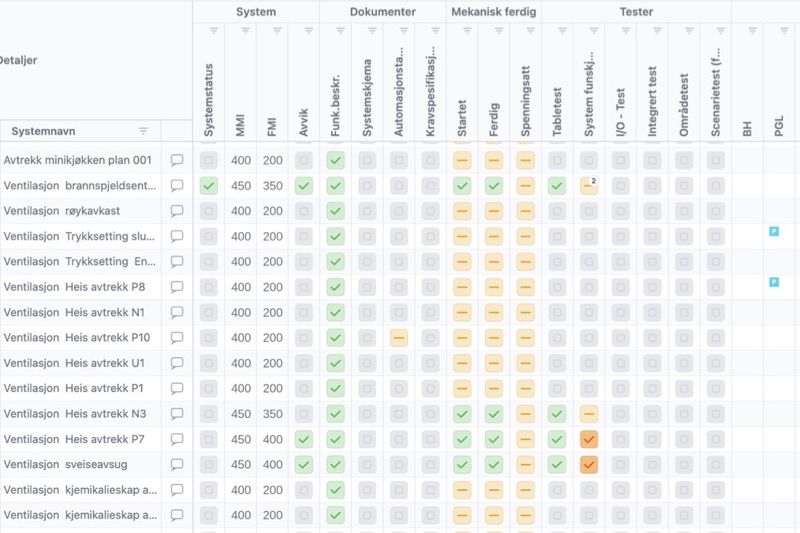
Task: Open filter for PGL column
Action: 784,31
